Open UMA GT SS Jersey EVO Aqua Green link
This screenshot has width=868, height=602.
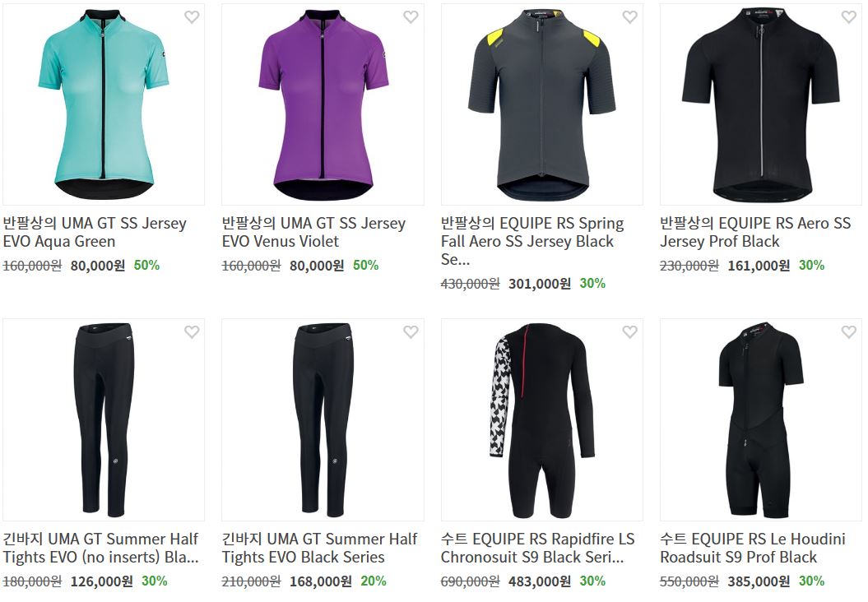pyautogui.click(x=95, y=233)
